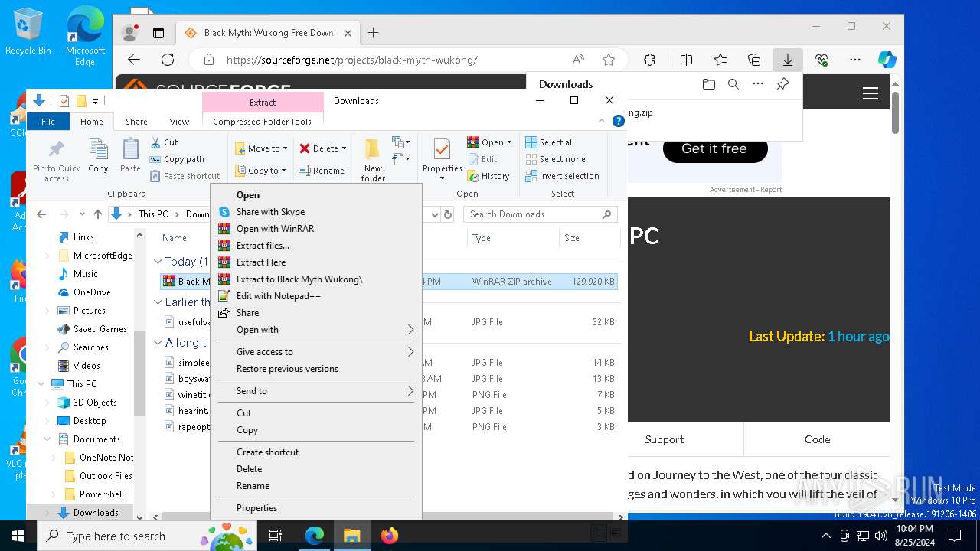Screen dimensions: 980x551
Task: Open the Code tab on SourceForge
Action: pyautogui.click(x=817, y=439)
